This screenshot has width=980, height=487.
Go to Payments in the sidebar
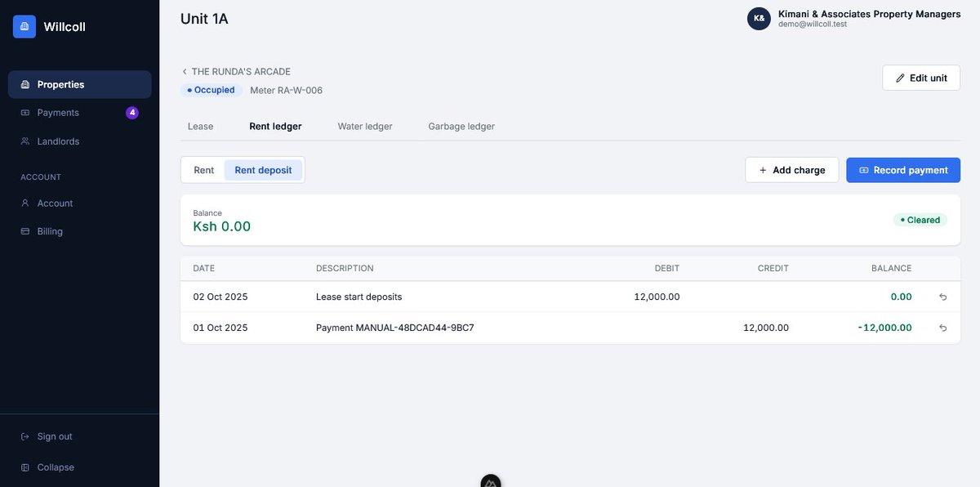click(80, 113)
